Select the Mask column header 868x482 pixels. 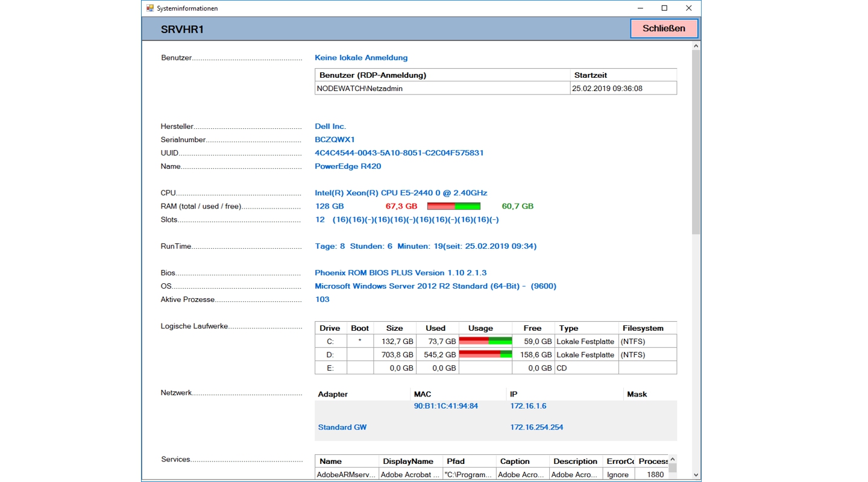click(x=650, y=394)
